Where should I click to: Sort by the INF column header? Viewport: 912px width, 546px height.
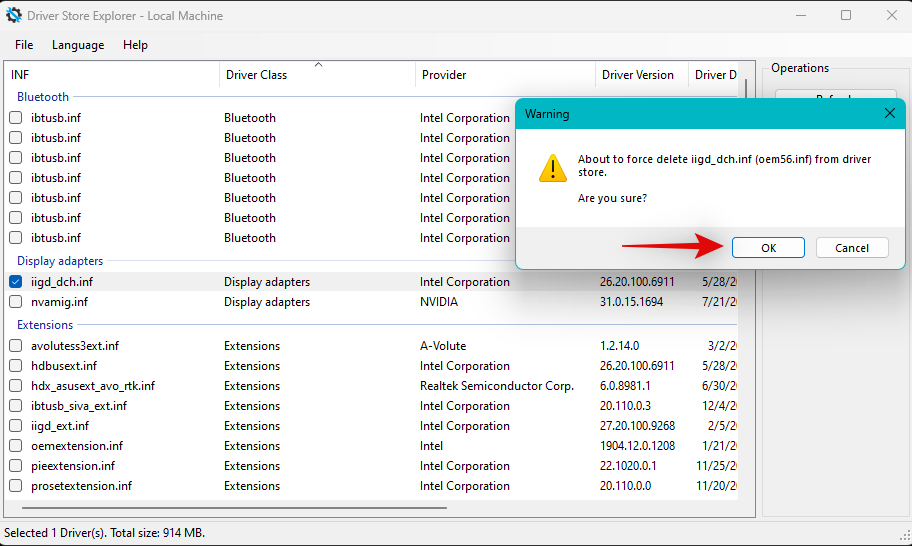[x=112, y=74]
